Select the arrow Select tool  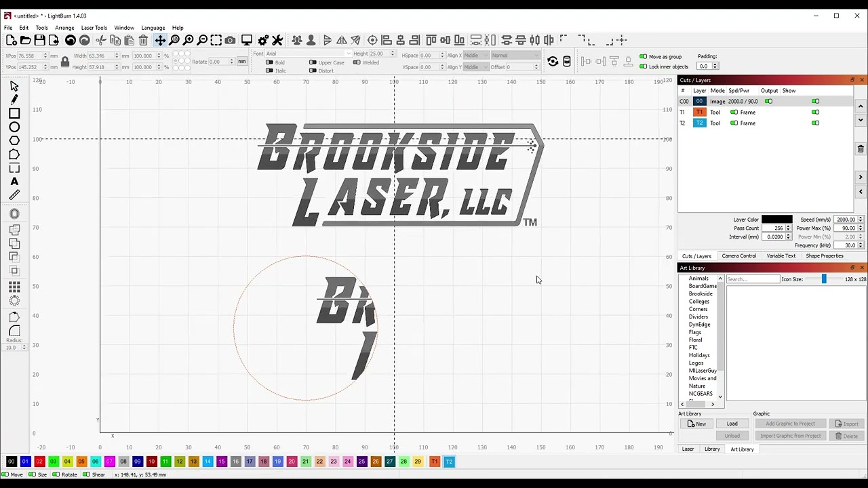point(14,86)
